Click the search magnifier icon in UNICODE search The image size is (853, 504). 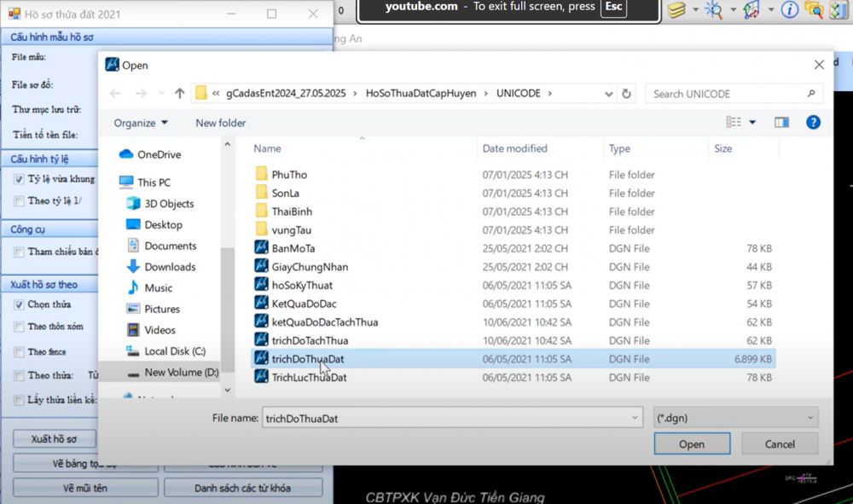(810, 94)
